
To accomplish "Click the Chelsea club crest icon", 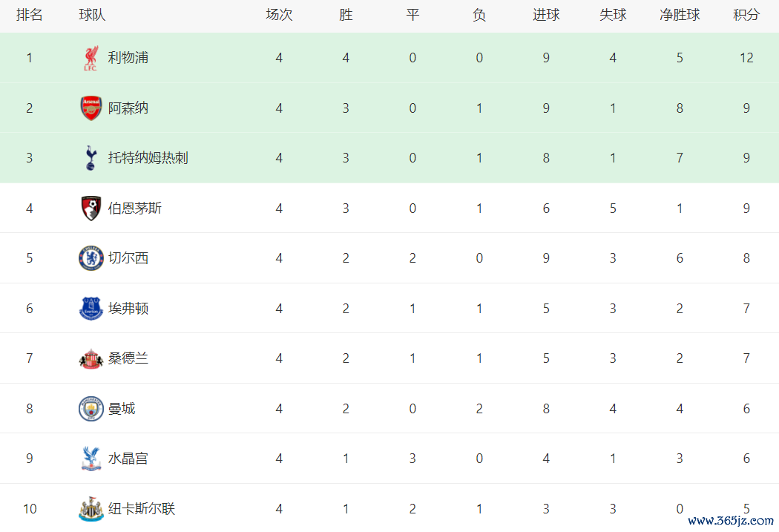I will pyautogui.click(x=91, y=258).
